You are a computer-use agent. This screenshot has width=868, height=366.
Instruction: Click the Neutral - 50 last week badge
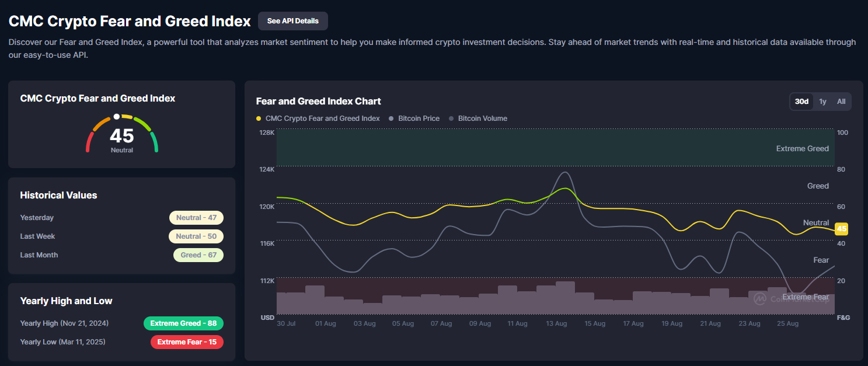[x=196, y=236]
